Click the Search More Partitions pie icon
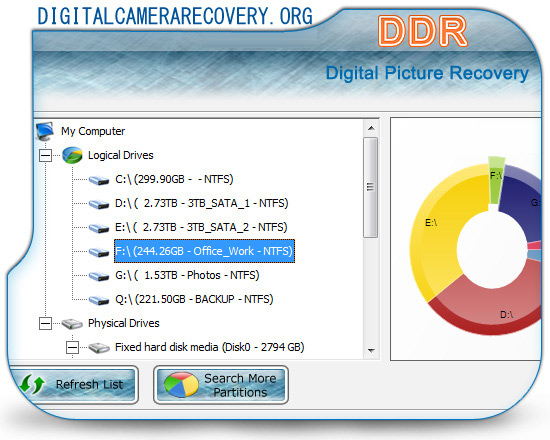 point(181,385)
